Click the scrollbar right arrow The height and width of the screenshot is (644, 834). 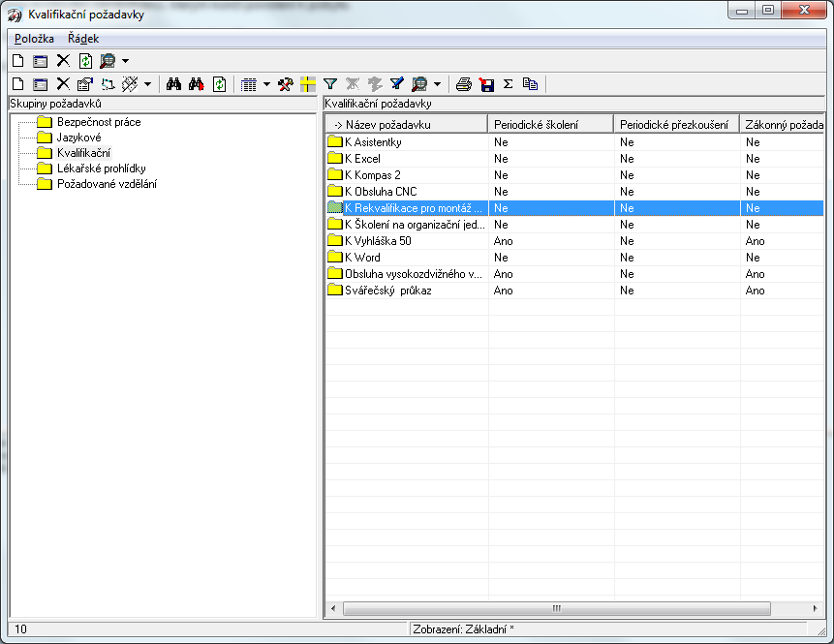[816, 608]
